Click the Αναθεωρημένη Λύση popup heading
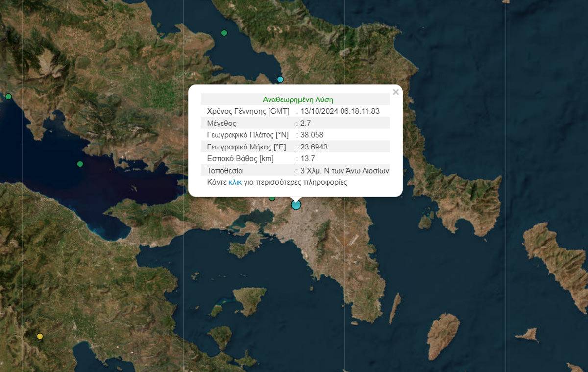The height and width of the screenshot is (372, 588). pos(295,99)
